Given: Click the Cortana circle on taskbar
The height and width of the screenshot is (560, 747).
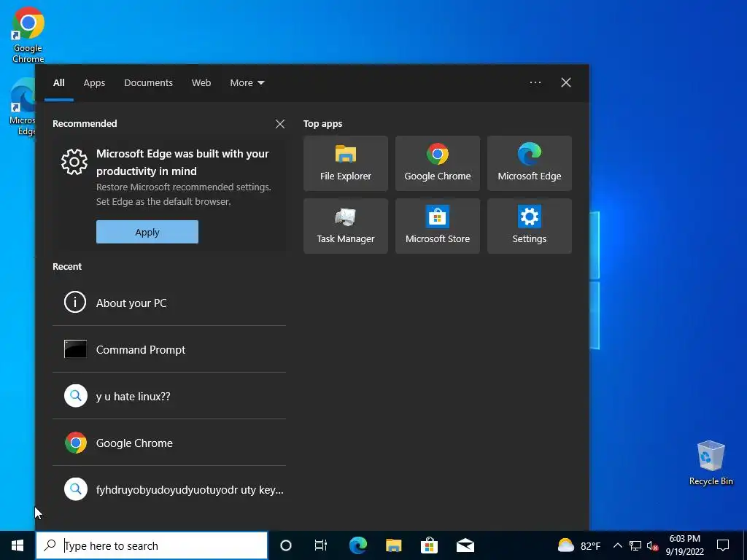Looking at the screenshot, I should [286, 545].
